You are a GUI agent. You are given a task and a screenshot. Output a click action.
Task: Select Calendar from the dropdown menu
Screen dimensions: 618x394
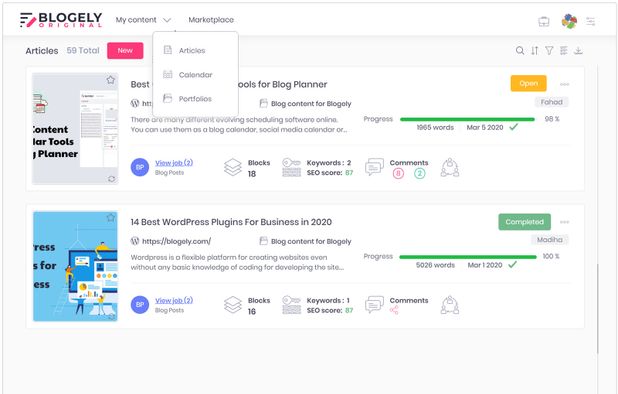click(195, 74)
